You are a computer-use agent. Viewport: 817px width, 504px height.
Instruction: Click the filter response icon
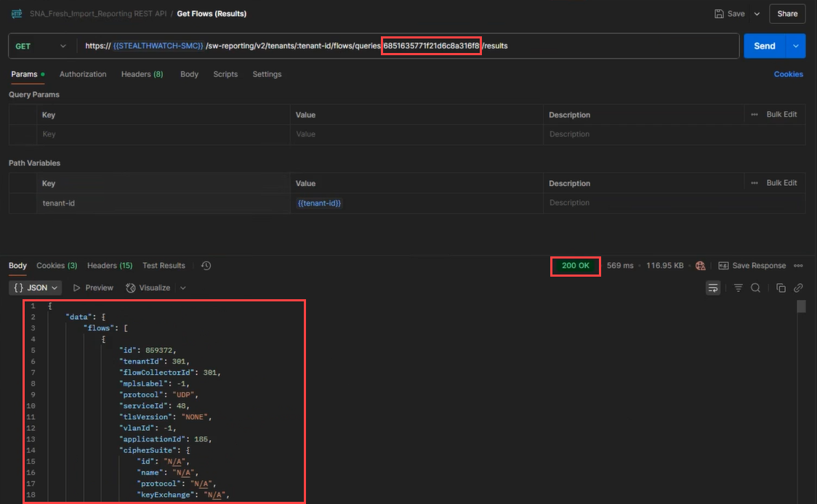tap(738, 288)
